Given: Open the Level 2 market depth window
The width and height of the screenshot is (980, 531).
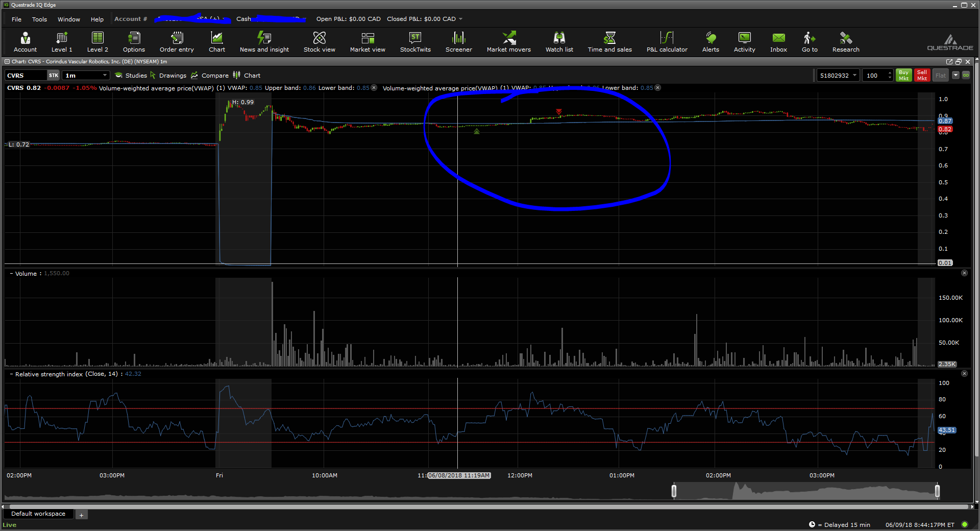Looking at the screenshot, I should click(97, 42).
